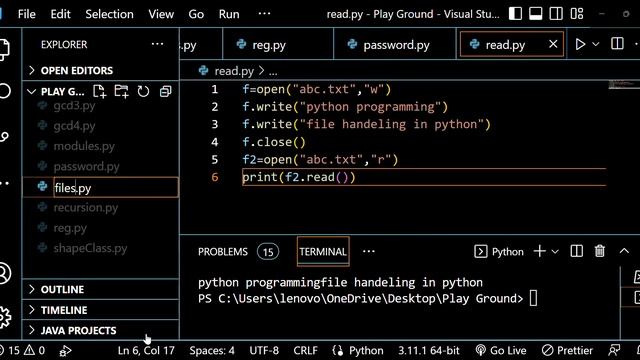Viewport: 640px width, 360px height.
Task: Click the New Folder icon in explorer
Action: coord(121,91)
